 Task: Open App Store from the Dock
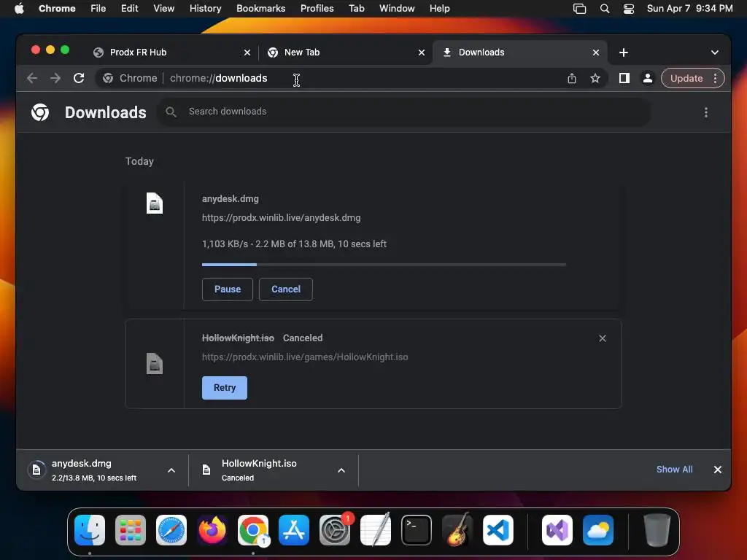click(x=294, y=530)
